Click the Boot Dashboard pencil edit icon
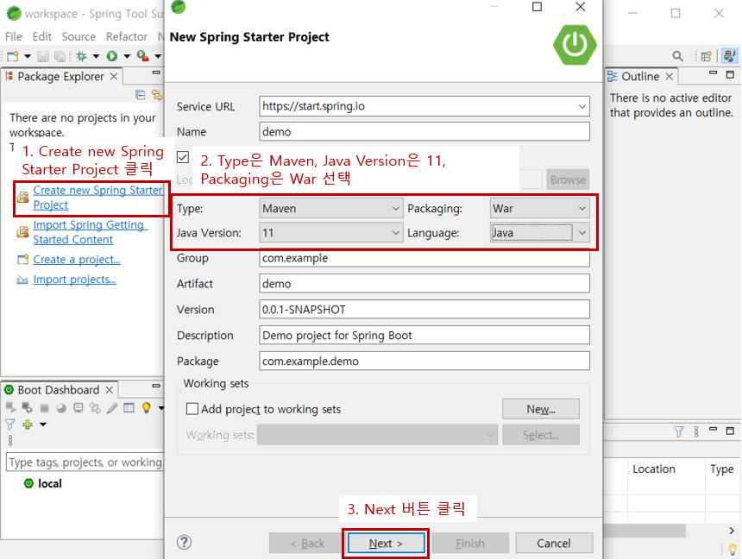The image size is (742, 560). (x=112, y=407)
